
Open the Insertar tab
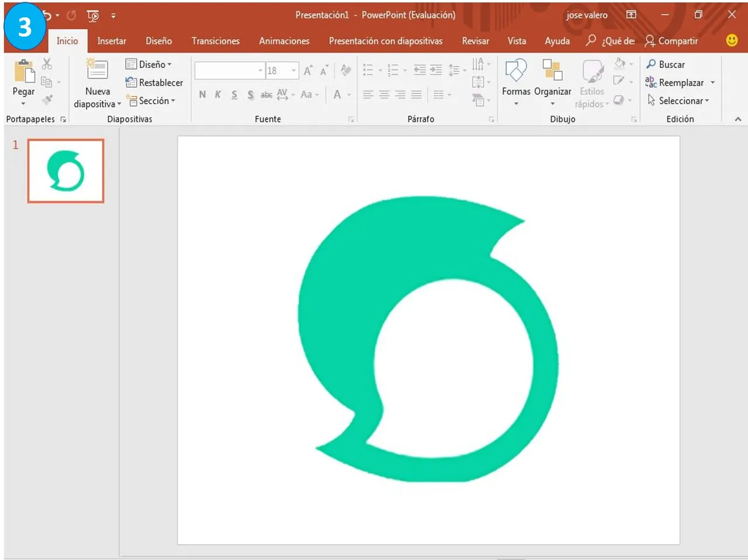(x=112, y=41)
